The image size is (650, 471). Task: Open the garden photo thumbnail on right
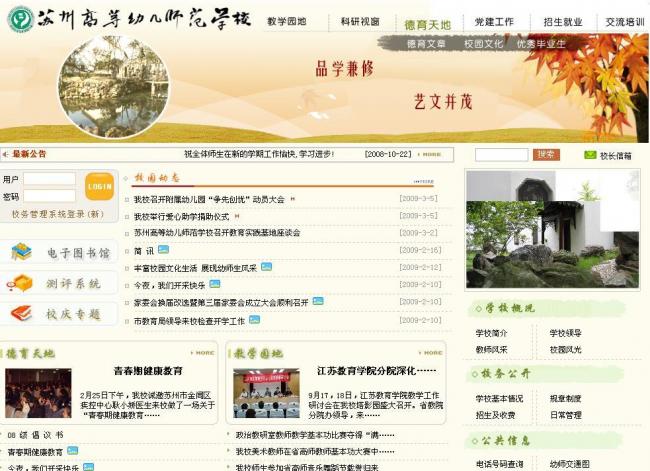click(553, 229)
